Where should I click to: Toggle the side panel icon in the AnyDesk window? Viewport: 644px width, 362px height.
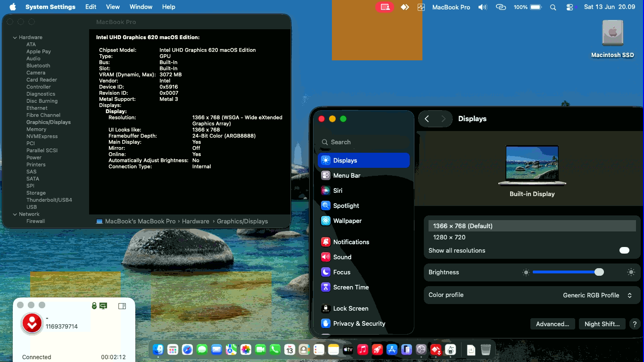coord(122,306)
